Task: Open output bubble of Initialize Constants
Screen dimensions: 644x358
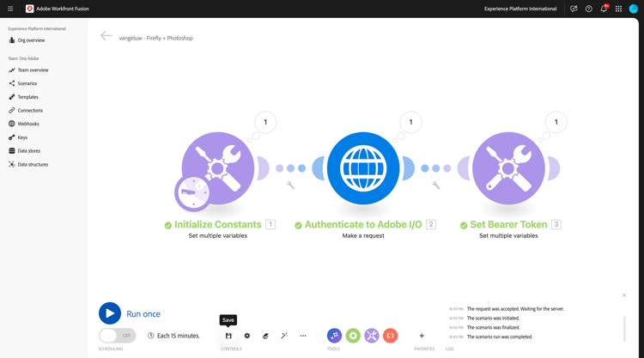Action: coord(265,123)
